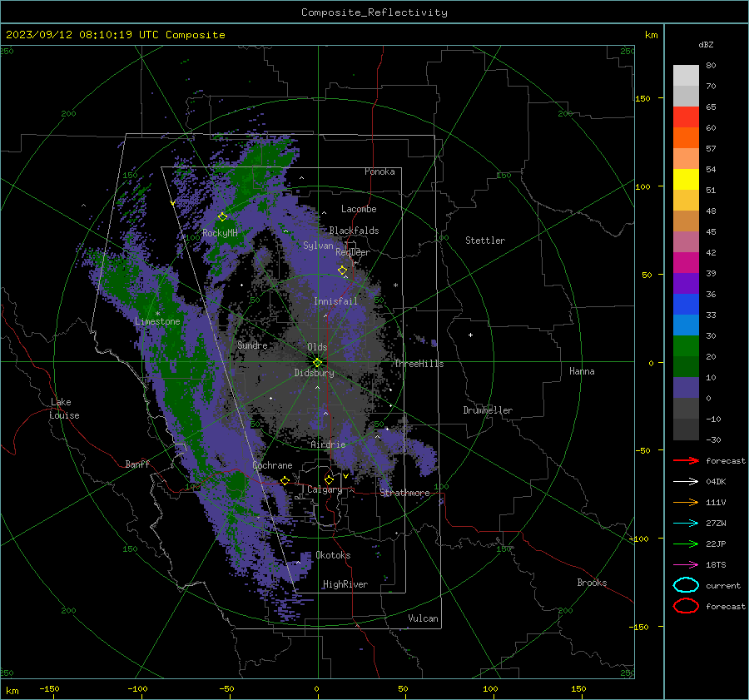749x700 pixels.
Task: Select the green 30-20 dBZ swatch
Action: pos(686,346)
